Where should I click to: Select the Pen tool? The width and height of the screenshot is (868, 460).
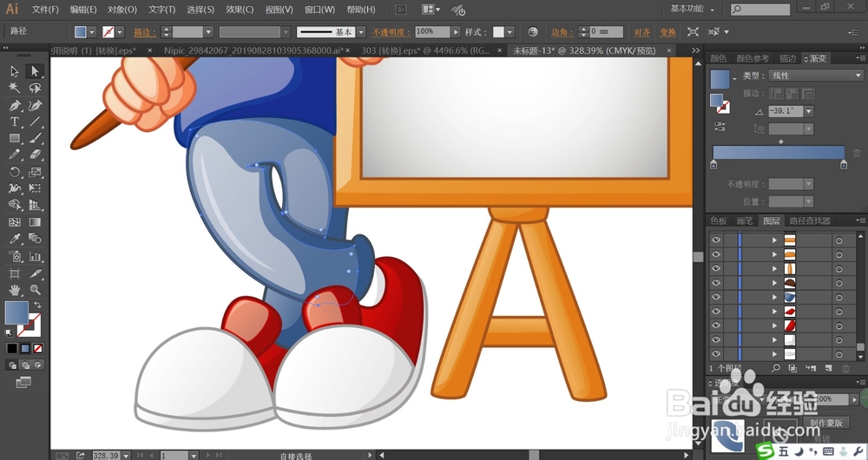click(15, 105)
